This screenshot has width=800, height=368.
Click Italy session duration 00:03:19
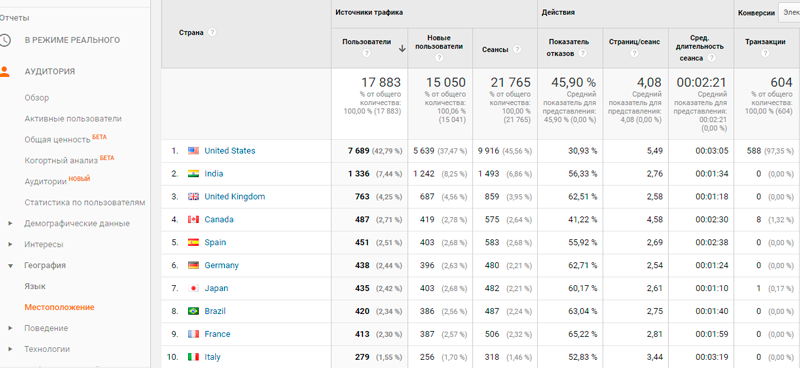click(x=712, y=357)
